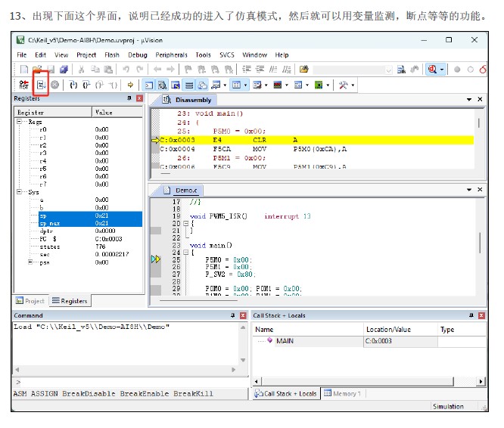This screenshot has width=504, height=428.
Task: Open the Serial windows dropdown arrow
Action: [x=266, y=85]
